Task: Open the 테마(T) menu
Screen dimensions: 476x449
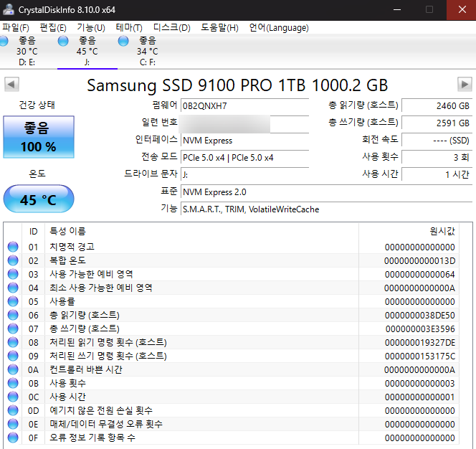Action: click(129, 28)
